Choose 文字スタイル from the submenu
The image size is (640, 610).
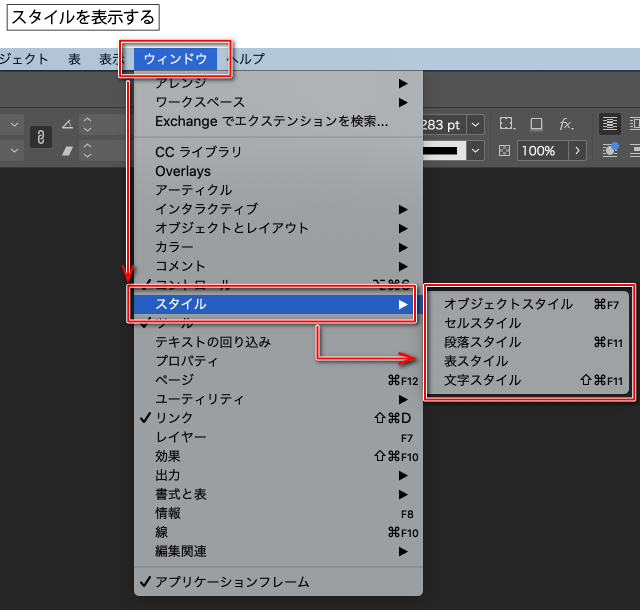528,380
